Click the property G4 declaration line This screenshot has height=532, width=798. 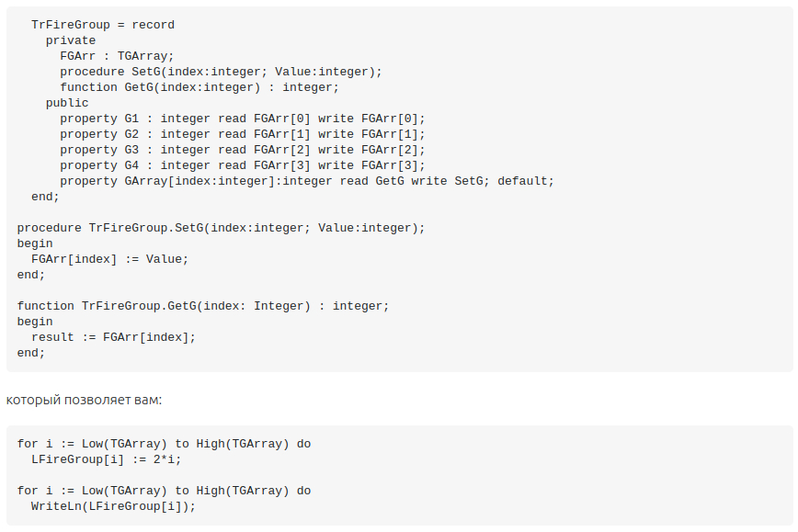[x=243, y=165]
